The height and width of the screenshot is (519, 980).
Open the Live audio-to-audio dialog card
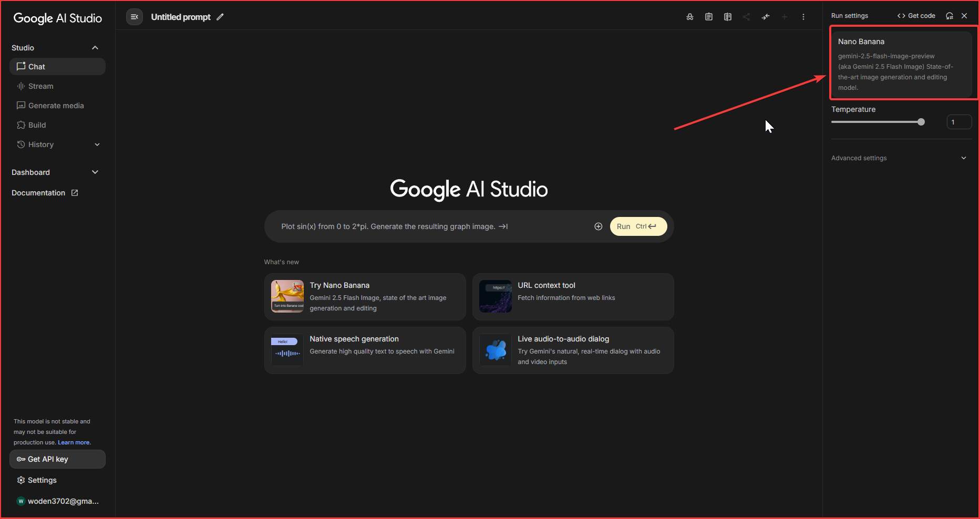[573, 350]
